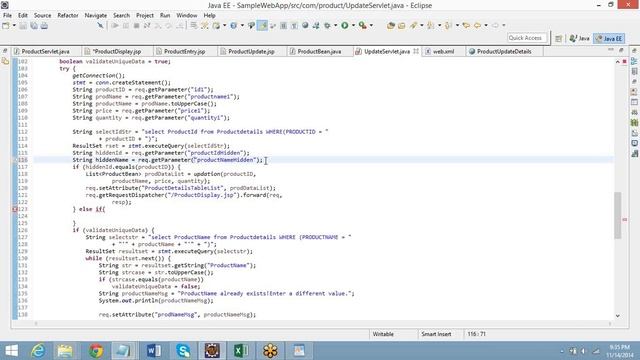Click the Open Type icon
This screenshot has height=360, width=640.
[x=391, y=25]
